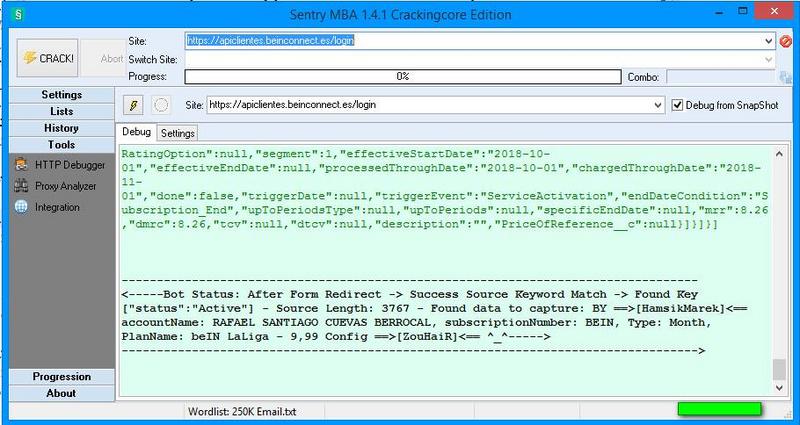Open the Switch Site dropdown

pos(769,60)
